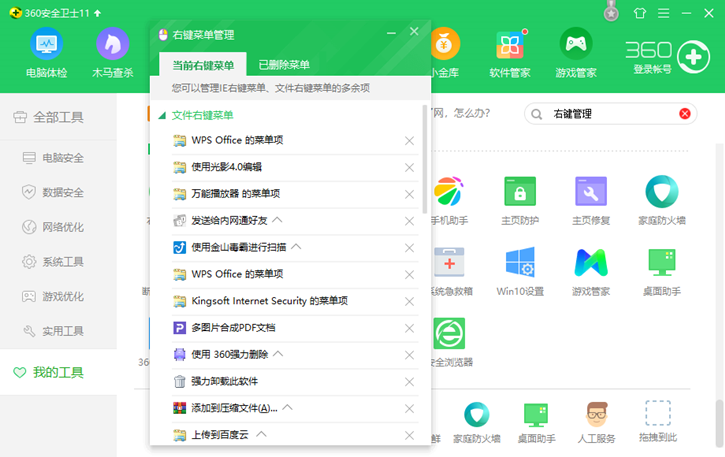The image size is (725, 457).
Task: Launch 主页防护 lock tool
Action: coord(520,191)
